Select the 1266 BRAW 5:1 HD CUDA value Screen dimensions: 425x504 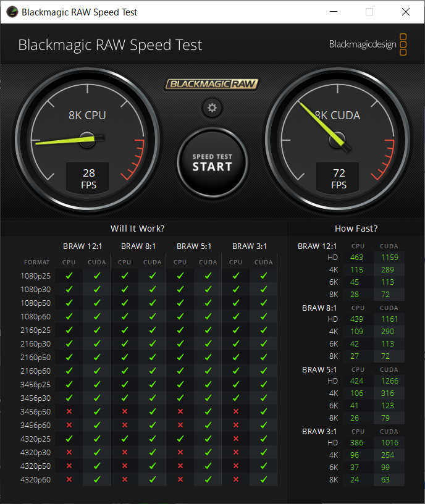click(390, 381)
